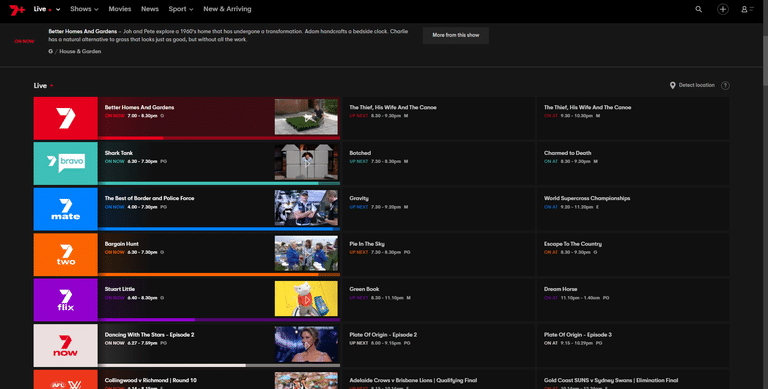Viewport: 768px width, 389px height.
Task: Select the 7now channel logo
Action: pos(66,346)
